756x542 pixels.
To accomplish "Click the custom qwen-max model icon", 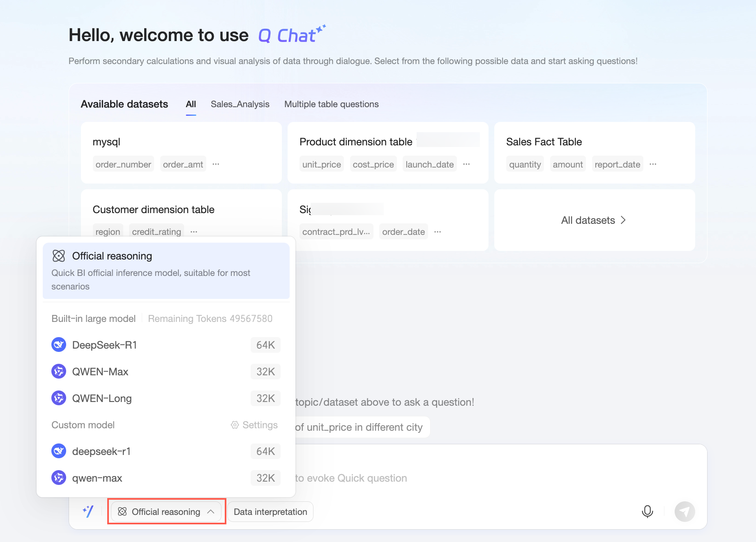I will pos(59,478).
